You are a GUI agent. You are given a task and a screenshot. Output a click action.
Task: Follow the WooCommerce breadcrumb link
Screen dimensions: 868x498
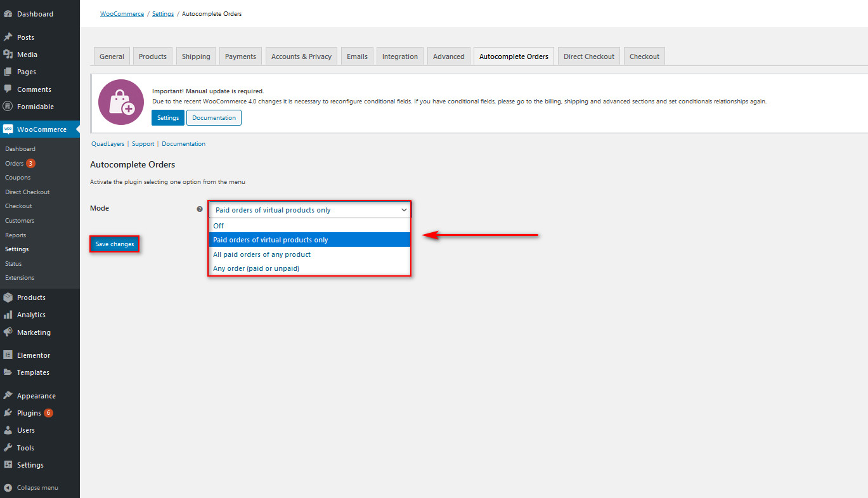(122, 14)
